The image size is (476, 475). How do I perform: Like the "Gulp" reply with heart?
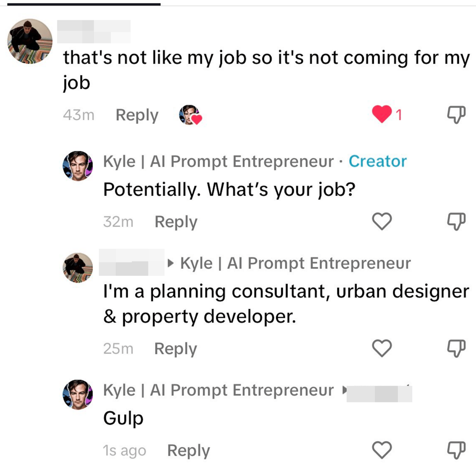(x=382, y=450)
